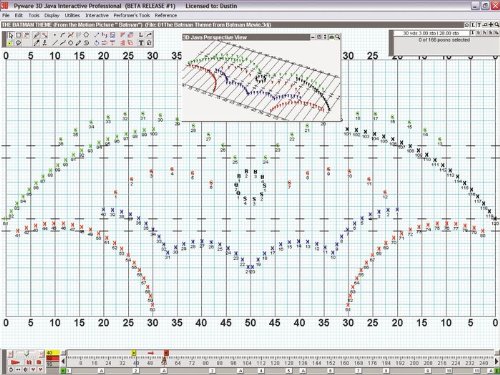Select the lasso selection tool
Viewport: 500px width, 375px height.
click(x=18, y=43)
